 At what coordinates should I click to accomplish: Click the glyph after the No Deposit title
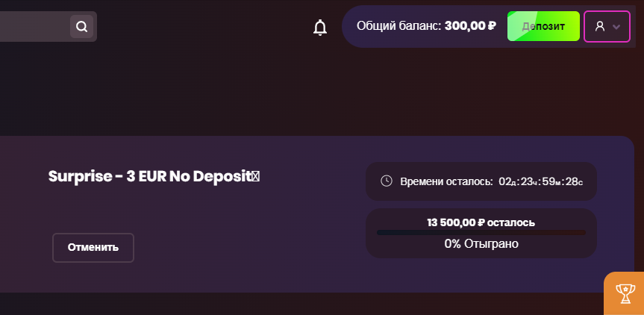point(255,177)
